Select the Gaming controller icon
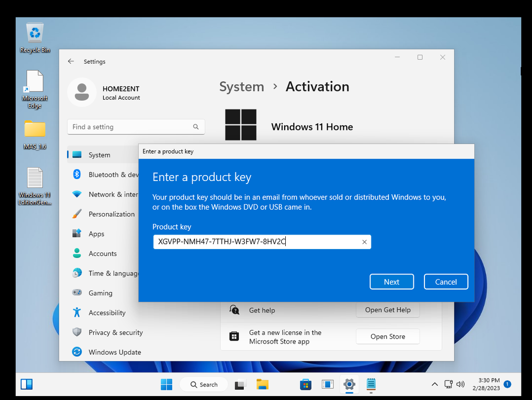The height and width of the screenshot is (400, 532). point(77,292)
